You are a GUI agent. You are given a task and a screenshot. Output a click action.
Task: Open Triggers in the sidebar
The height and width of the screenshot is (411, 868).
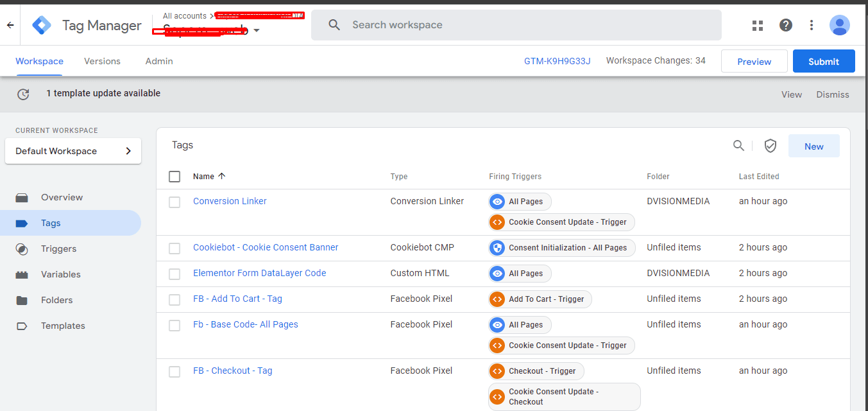(x=59, y=249)
